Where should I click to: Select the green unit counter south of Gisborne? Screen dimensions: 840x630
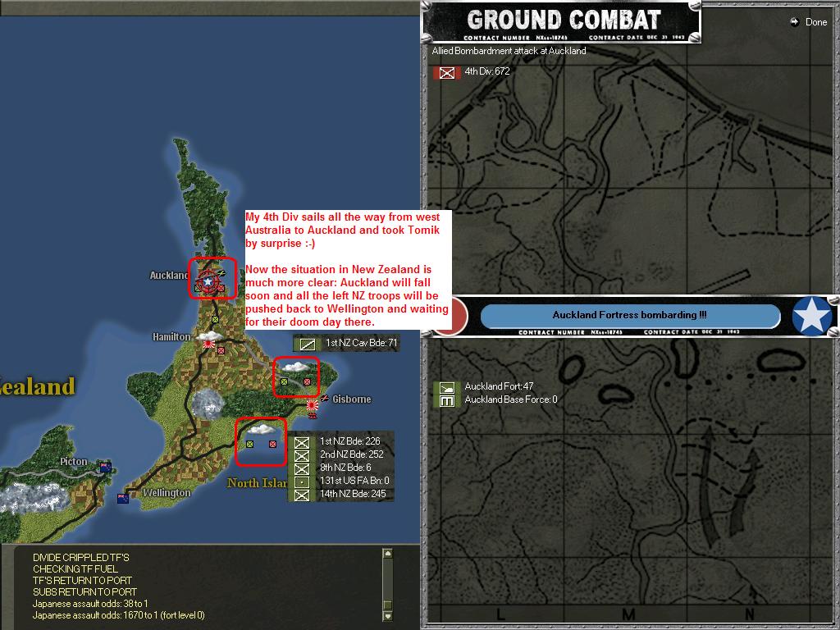[x=250, y=443]
